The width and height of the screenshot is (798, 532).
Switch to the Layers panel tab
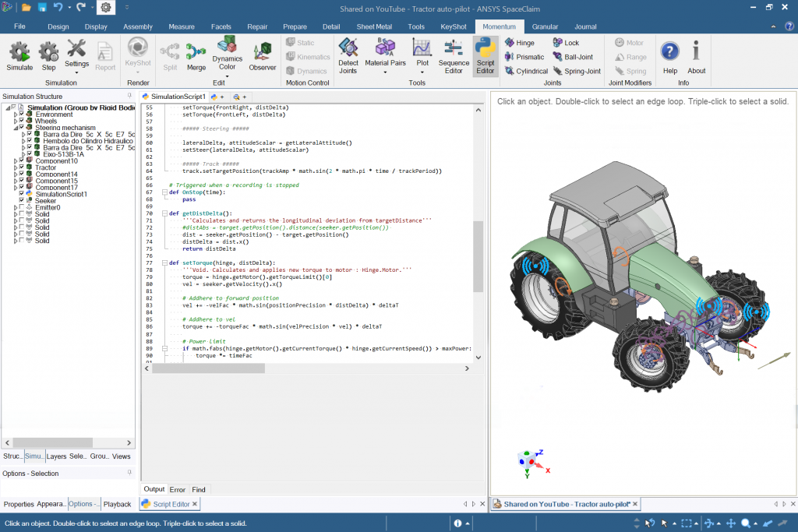pyautogui.click(x=56, y=456)
